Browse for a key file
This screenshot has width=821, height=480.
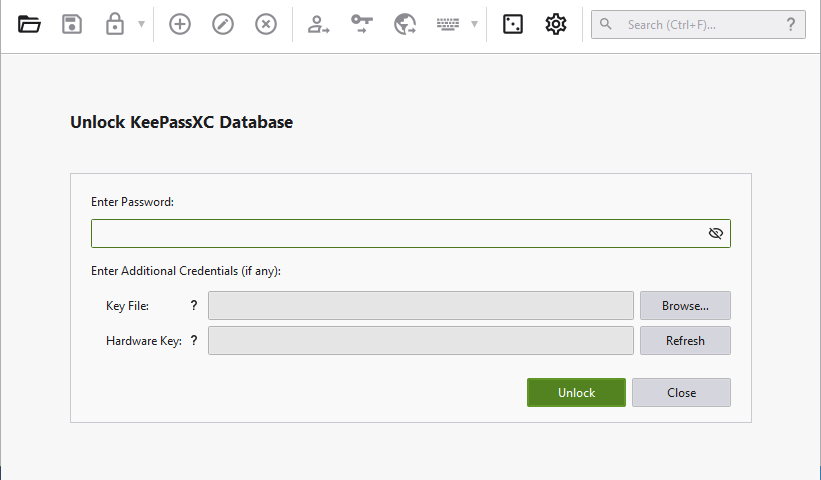click(x=685, y=306)
